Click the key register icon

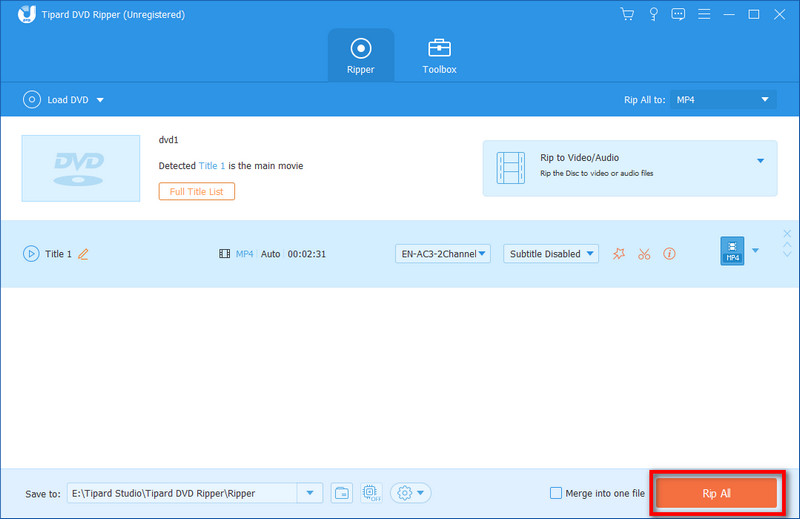[652, 14]
